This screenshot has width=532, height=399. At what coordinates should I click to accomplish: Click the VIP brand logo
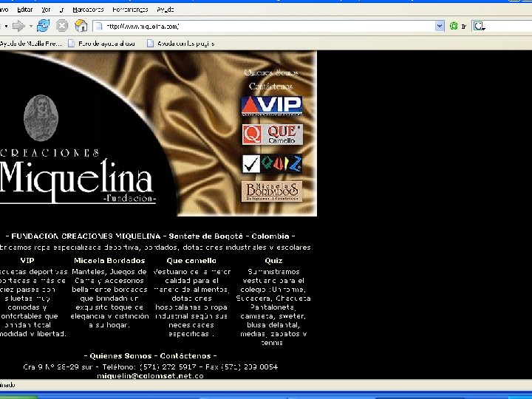tap(272, 106)
